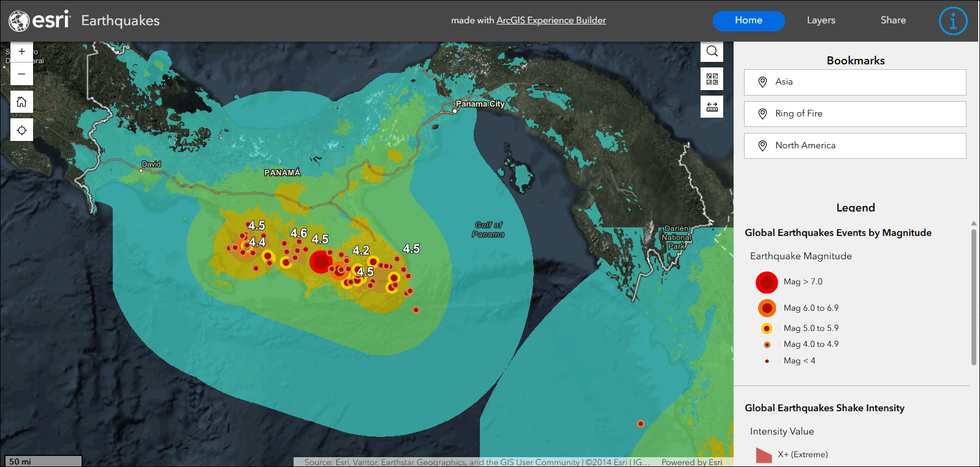Click the Powered by Esri attribution
This screenshot has width=980, height=467.
coord(691,462)
